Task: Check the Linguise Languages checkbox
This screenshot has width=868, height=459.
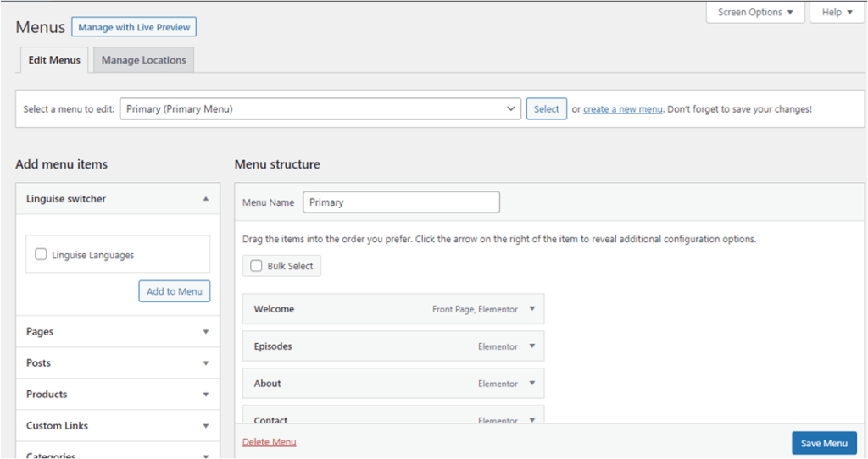Action: (41, 254)
